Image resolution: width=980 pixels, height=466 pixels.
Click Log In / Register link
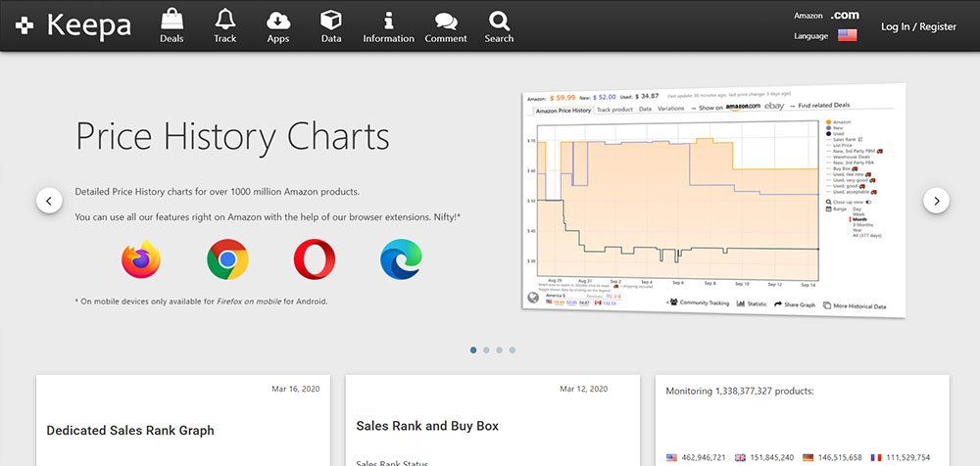coord(918,26)
